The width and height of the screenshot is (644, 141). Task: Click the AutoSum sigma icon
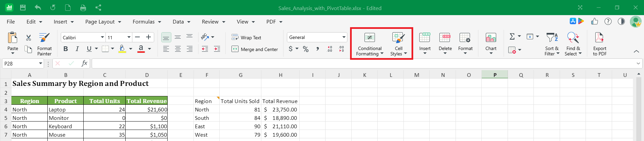(512, 36)
